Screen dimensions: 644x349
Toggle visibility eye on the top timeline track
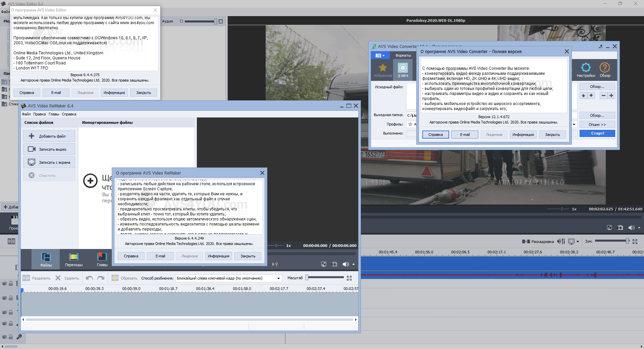point(4,284)
